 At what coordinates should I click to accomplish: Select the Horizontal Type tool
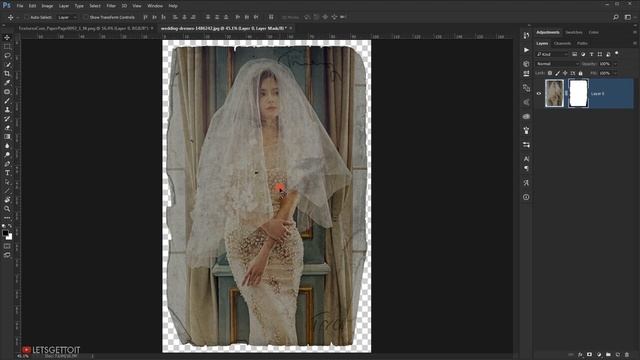[7, 173]
